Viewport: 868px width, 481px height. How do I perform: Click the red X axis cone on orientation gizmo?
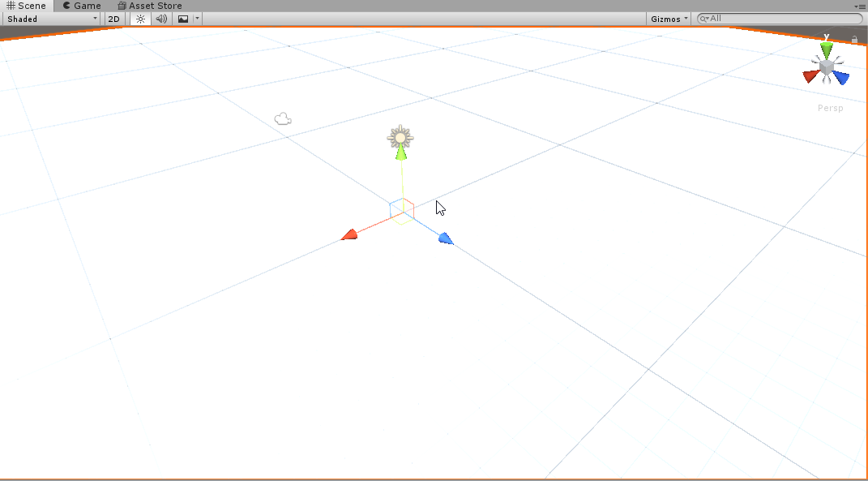811,76
